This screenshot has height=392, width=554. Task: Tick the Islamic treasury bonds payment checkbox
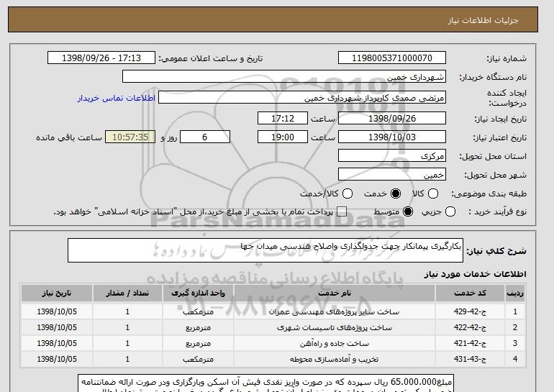(342, 212)
